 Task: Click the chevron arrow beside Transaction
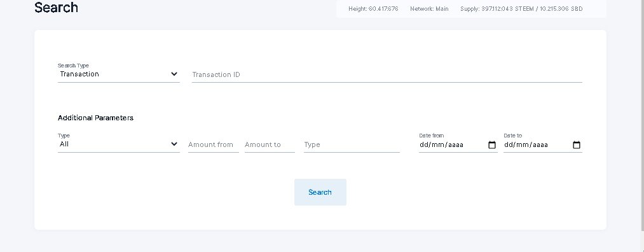pos(174,74)
